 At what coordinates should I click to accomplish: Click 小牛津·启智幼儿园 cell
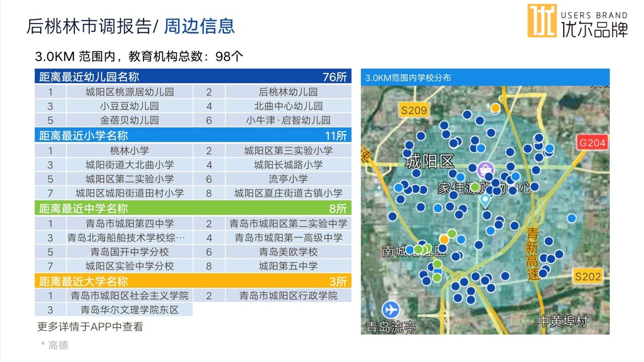[288, 120]
